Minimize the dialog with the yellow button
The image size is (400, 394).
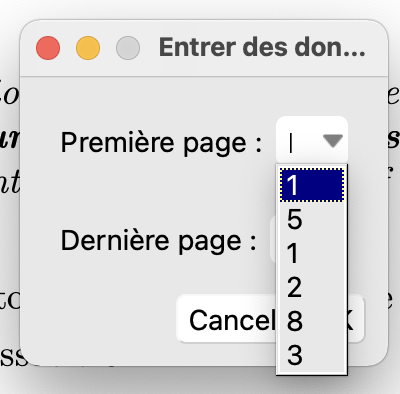click(88, 48)
